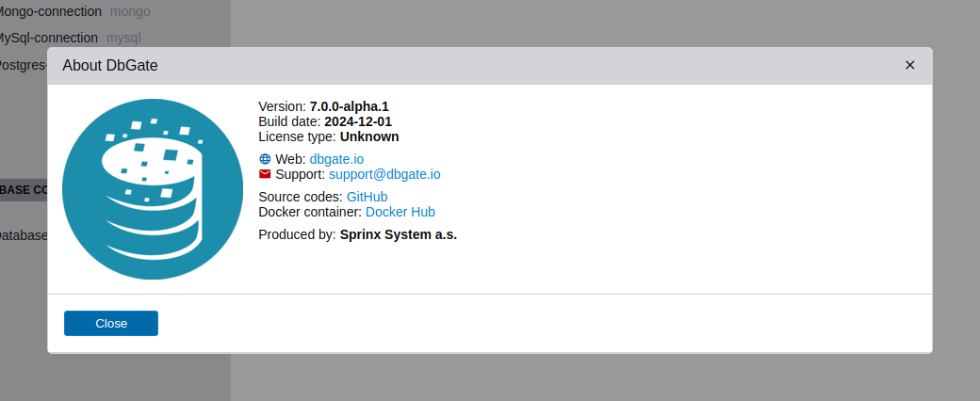Screen dimensions: 980x401
Task: Follow the Docker Hub container link
Action: coord(400,212)
